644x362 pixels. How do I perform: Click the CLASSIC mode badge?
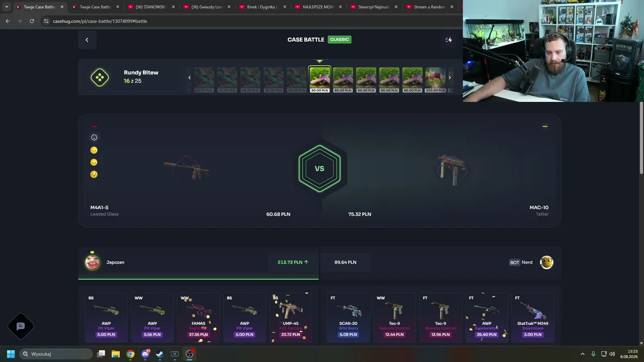coord(340,39)
